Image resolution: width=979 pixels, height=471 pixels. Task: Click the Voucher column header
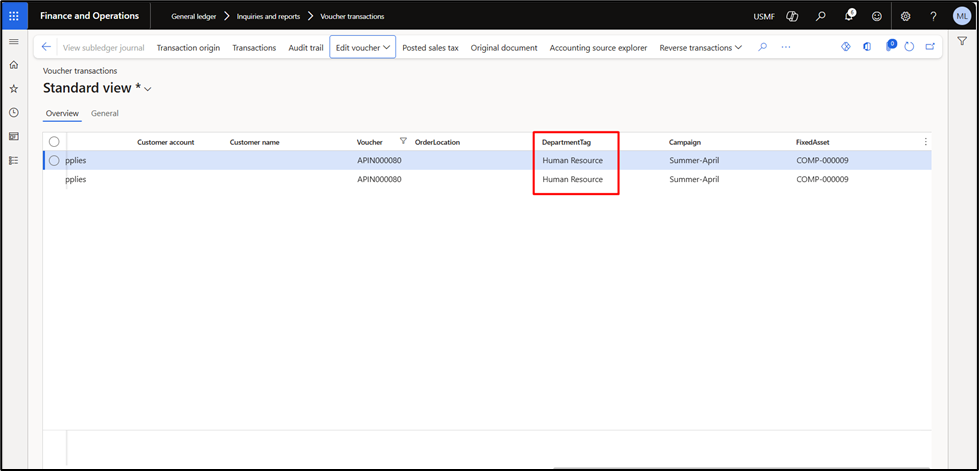click(x=370, y=142)
